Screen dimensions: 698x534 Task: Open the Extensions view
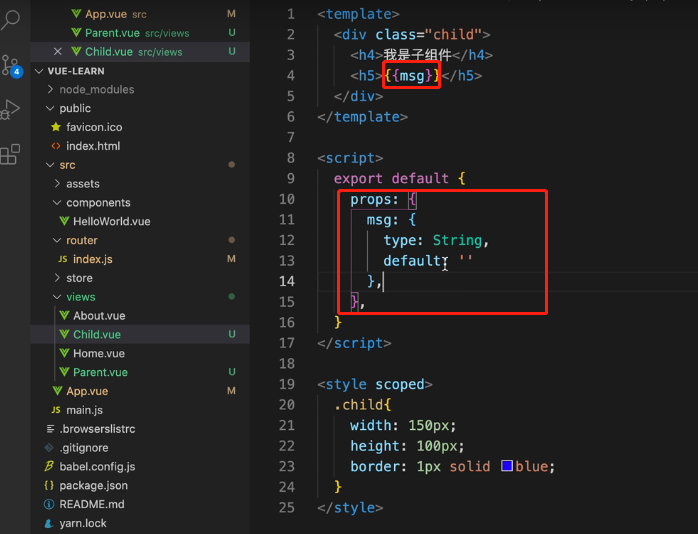tap(11, 154)
